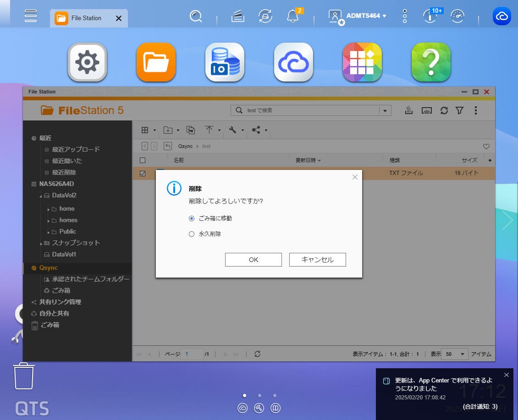Close the delete dialog with X
518x420 pixels.
[355, 177]
